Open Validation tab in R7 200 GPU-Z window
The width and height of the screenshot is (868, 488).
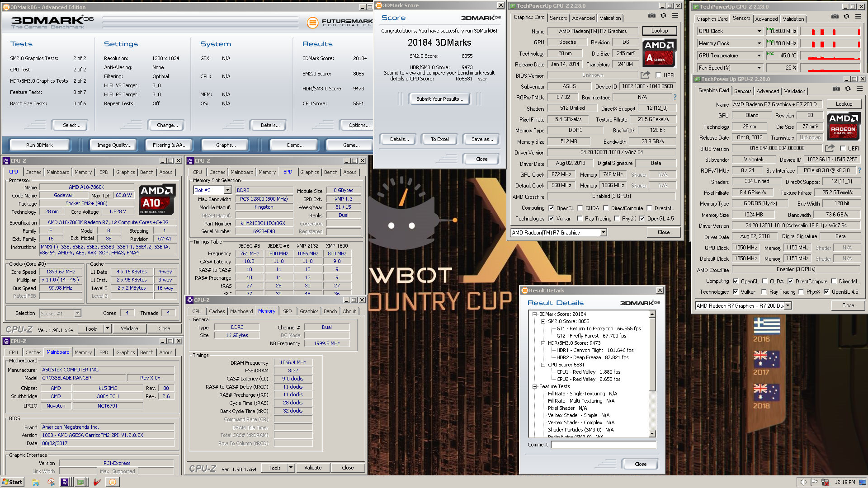[794, 91]
